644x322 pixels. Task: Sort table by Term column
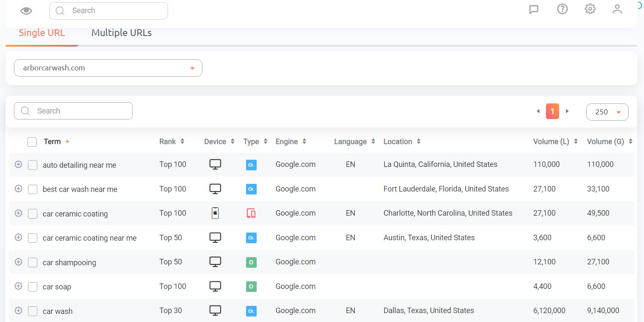[x=56, y=142]
